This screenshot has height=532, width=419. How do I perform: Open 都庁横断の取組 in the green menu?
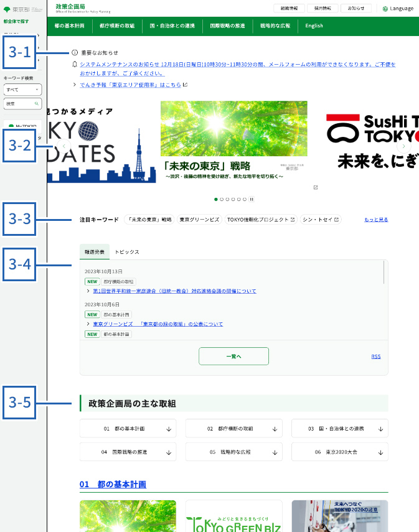pos(117,26)
